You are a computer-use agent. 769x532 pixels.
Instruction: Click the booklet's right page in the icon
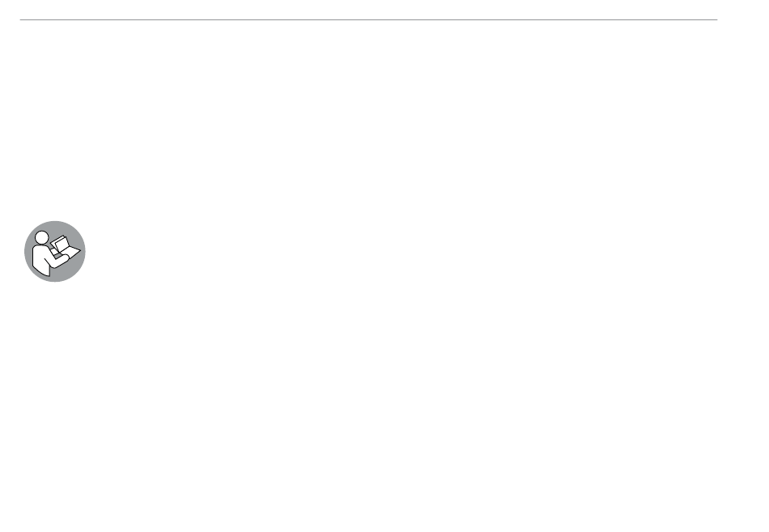tap(72, 253)
